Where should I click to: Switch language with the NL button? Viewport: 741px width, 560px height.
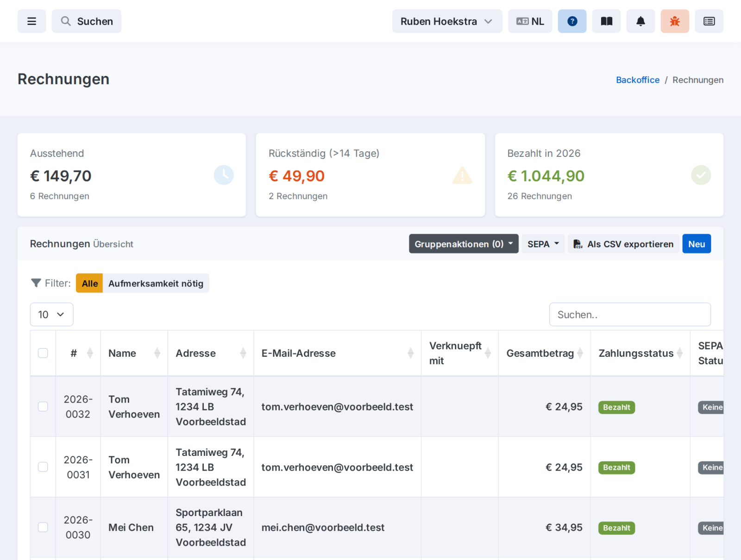[x=530, y=21]
